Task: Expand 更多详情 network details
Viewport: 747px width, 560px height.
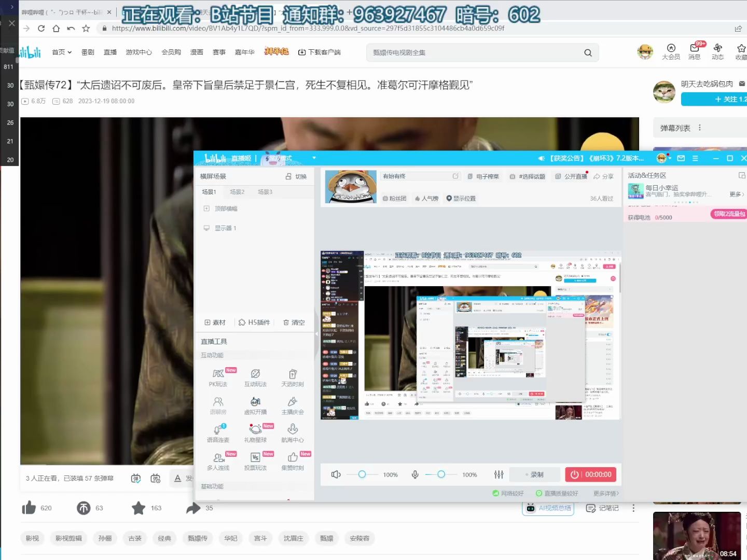Action: tap(606, 493)
